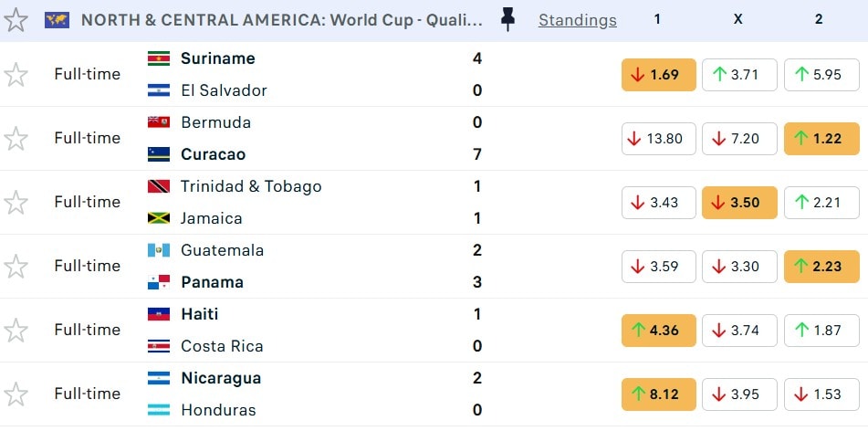This screenshot has width=868, height=431.
Task: Click the Jamaica flag icon
Action: click(158, 218)
